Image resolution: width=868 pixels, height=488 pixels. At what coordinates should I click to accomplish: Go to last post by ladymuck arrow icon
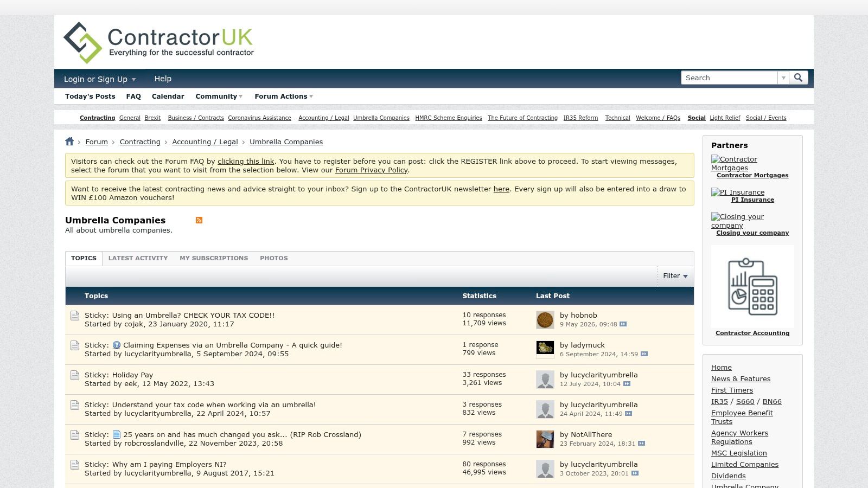[x=644, y=354]
